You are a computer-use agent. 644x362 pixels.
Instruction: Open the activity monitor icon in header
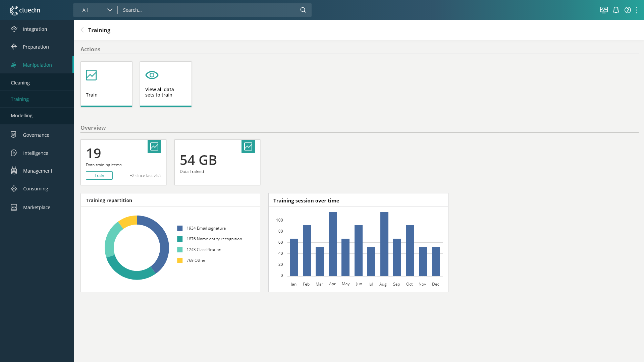click(604, 10)
